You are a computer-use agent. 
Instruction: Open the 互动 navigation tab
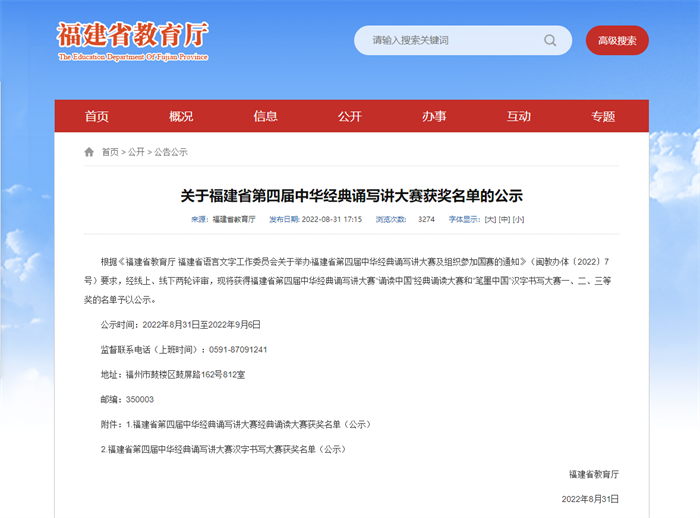519,117
